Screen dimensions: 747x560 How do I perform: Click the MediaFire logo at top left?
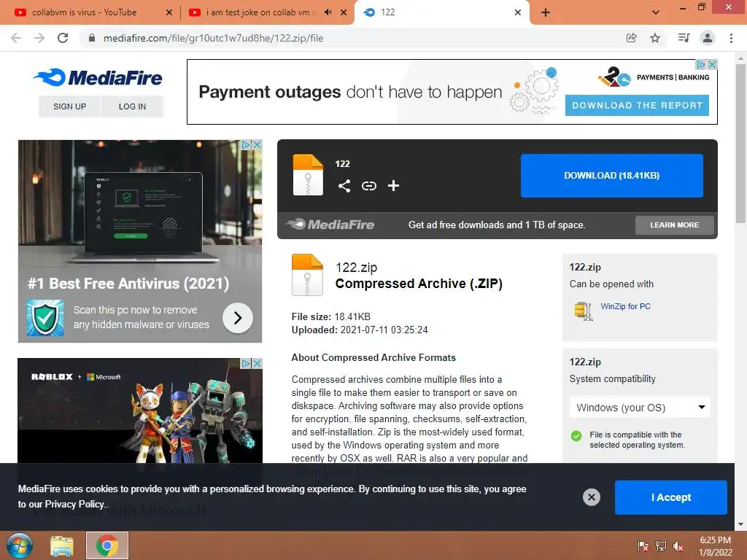(x=98, y=77)
